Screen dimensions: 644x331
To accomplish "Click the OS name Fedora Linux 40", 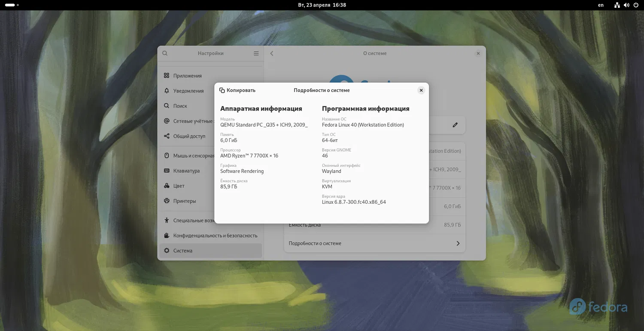I will coord(363,125).
